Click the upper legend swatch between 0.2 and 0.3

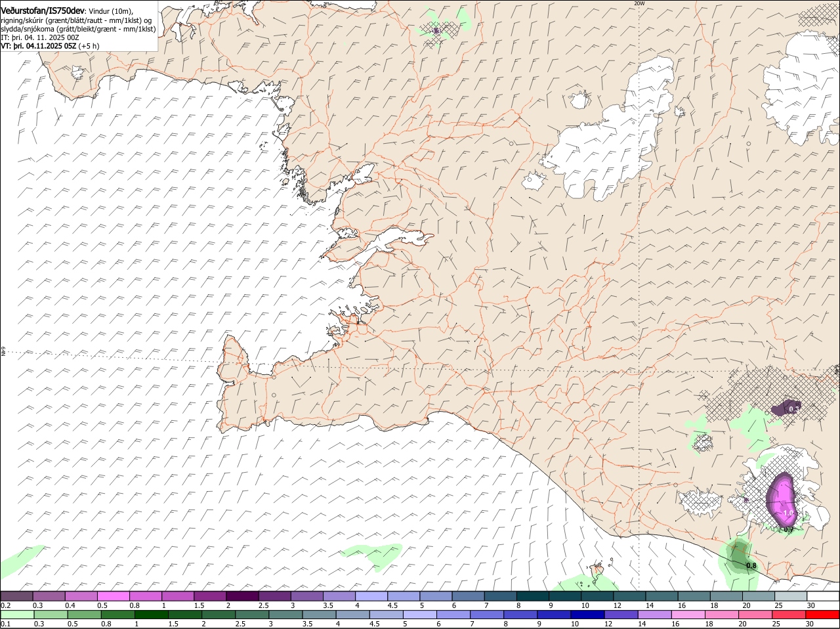16,596
